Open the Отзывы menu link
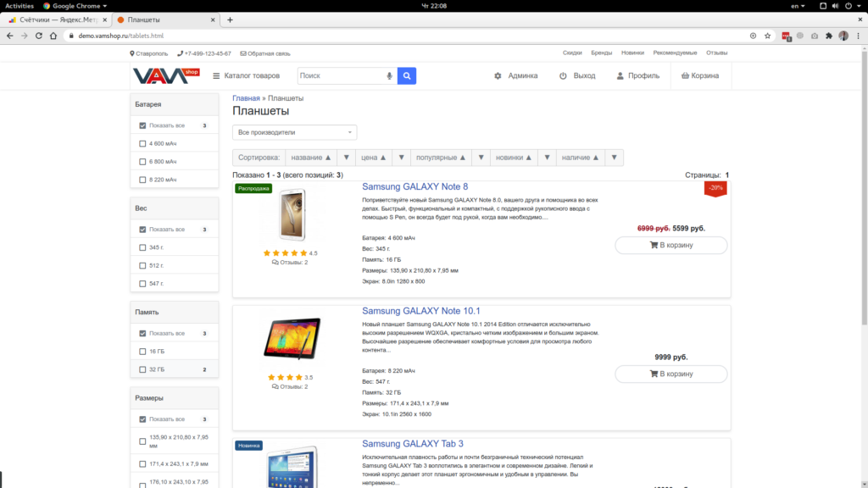868x488 pixels. tap(716, 53)
